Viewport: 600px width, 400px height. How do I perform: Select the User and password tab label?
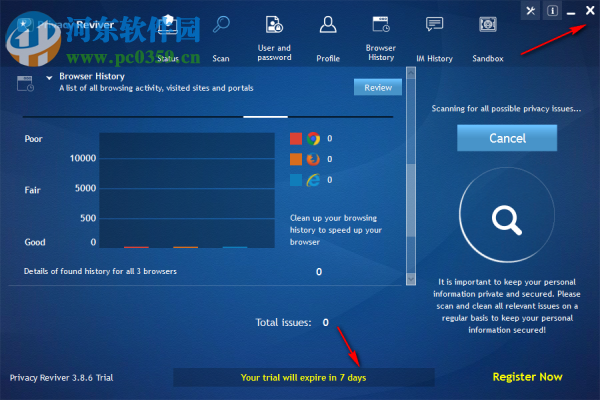click(x=274, y=53)
